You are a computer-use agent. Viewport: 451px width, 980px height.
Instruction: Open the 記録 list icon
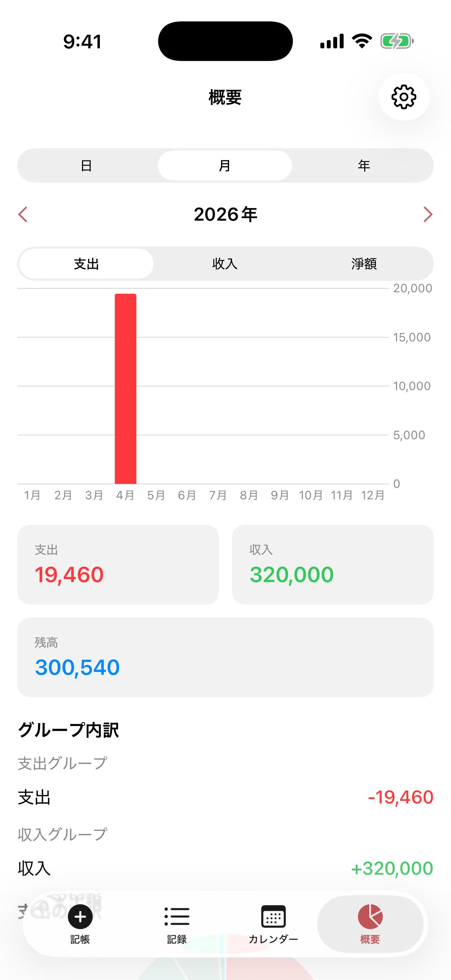coord(177,916)
